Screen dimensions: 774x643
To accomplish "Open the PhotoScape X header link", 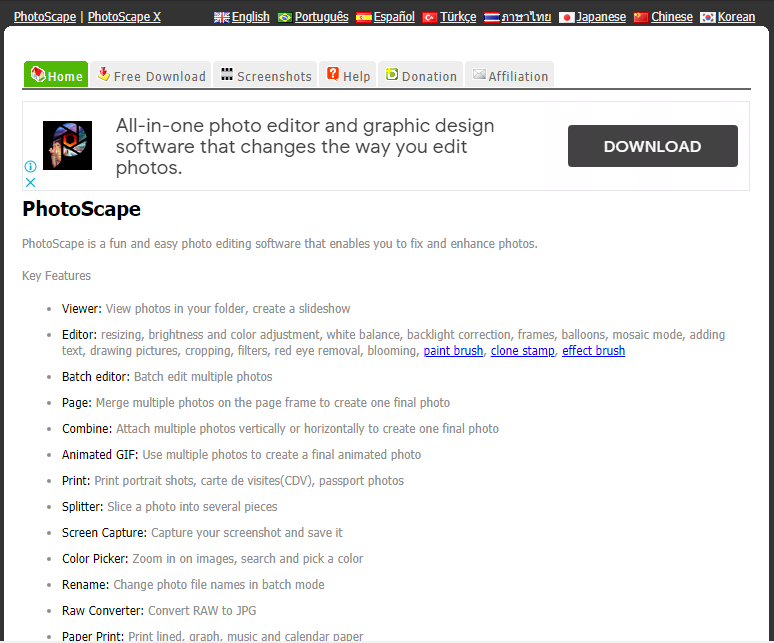I will (x=124, y=17).
